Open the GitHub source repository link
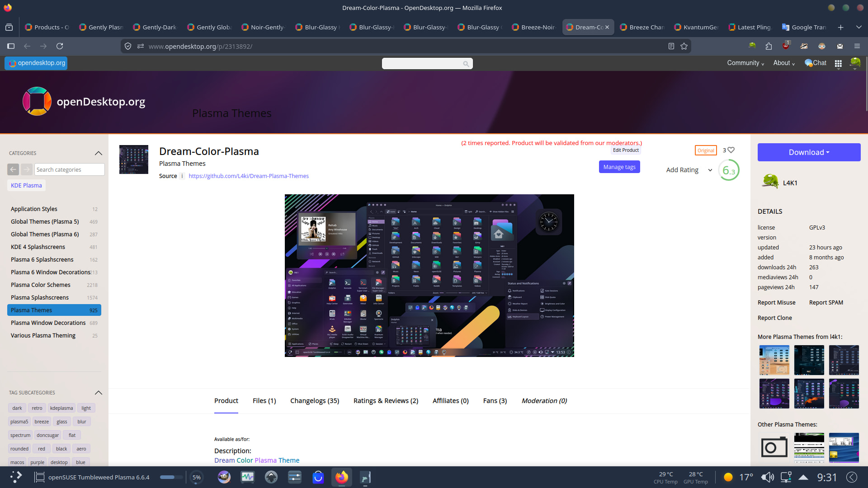The image size is (868, 488). (x=249, y=176)
